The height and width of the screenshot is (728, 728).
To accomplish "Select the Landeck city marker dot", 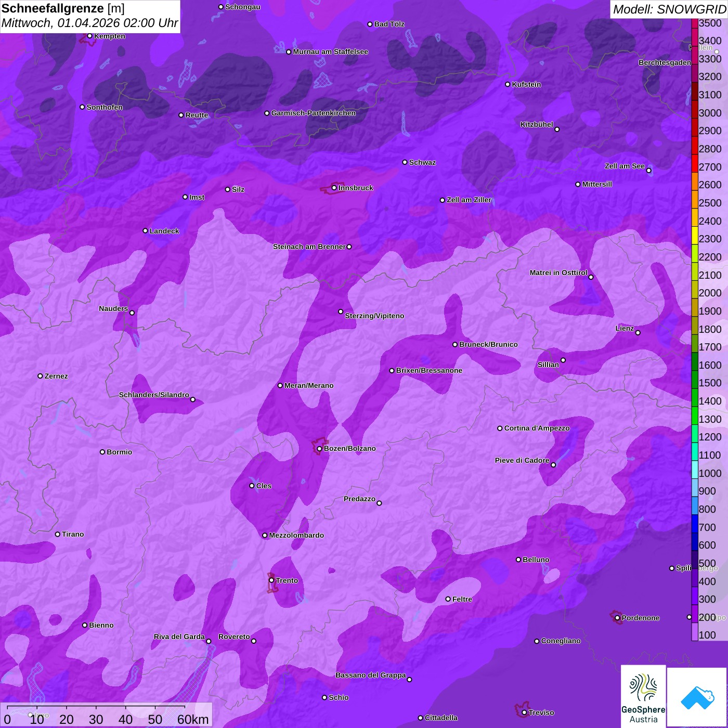I will pyautogui.click(x=145, y=231).
